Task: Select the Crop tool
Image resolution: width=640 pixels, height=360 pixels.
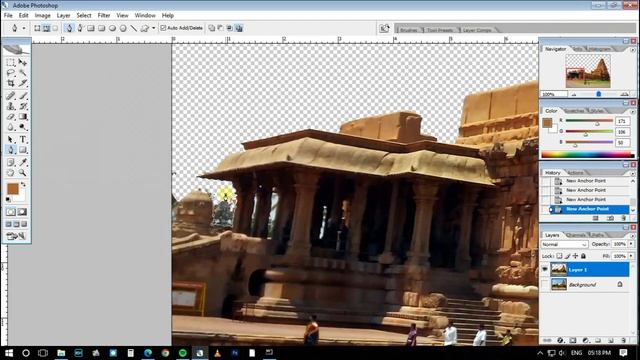Action: pos(11,83)
